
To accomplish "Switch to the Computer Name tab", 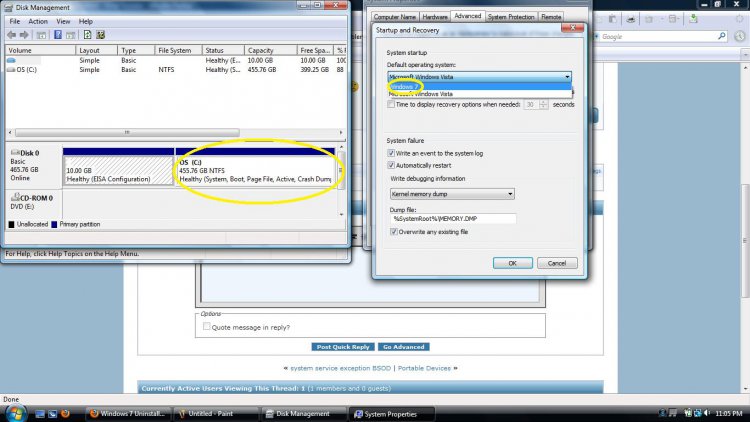I will point(395,17).
